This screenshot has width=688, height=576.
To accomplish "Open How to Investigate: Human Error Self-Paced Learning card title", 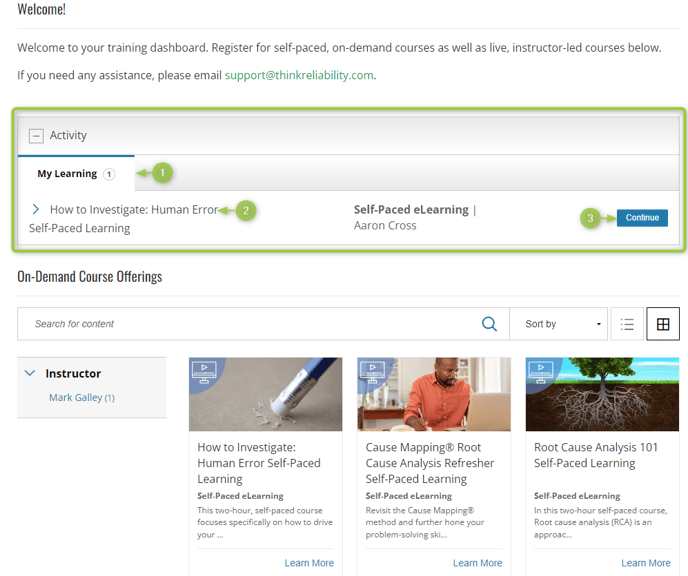I will click(x=259, y=463).
